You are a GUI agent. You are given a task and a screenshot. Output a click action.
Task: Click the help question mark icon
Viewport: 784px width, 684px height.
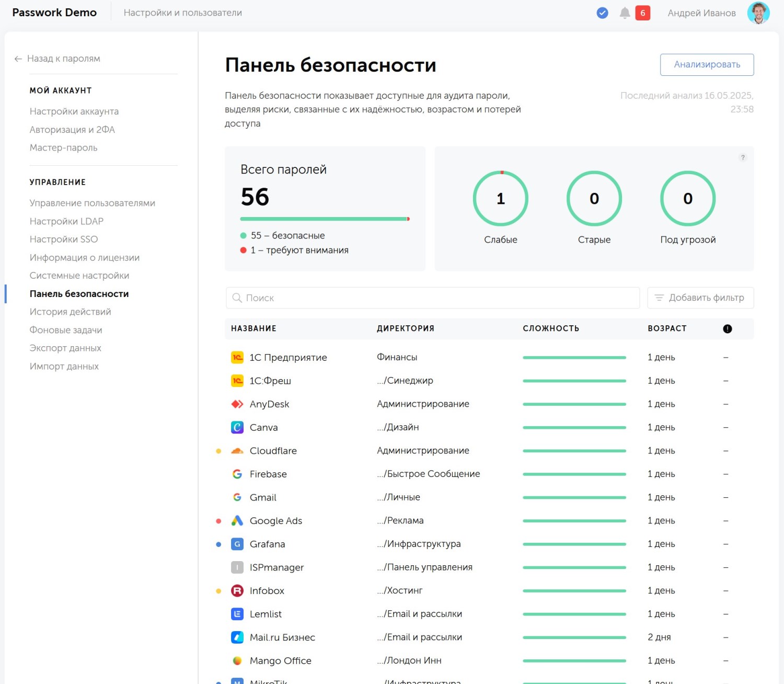pos(742,158)
